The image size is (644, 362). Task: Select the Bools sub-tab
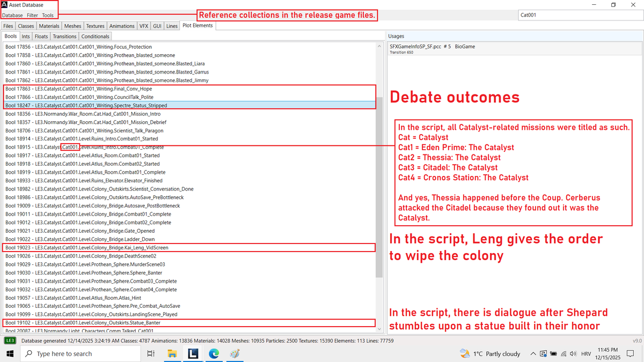(x=11, y=36)
